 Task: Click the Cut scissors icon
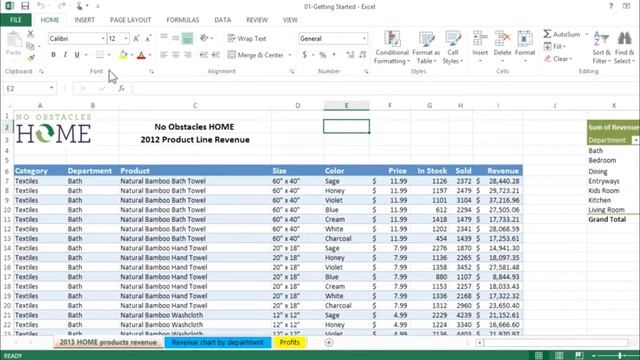click(x=31, y=34)
